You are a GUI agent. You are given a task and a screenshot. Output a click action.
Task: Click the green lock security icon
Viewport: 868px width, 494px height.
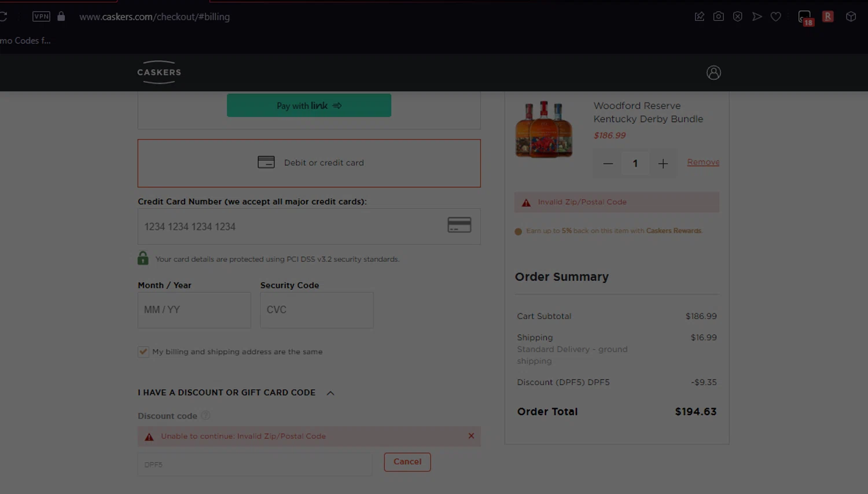pyautogui.click(x=143, y=258)
